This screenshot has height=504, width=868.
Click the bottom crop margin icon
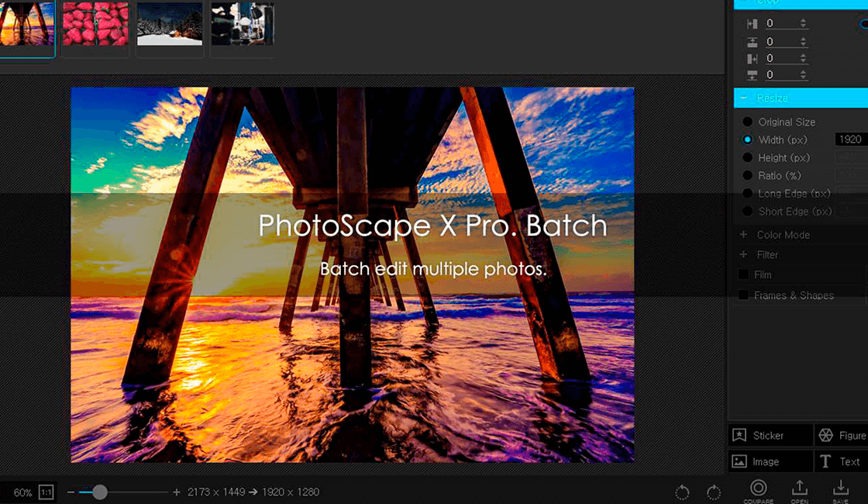(x=752, y=75)
